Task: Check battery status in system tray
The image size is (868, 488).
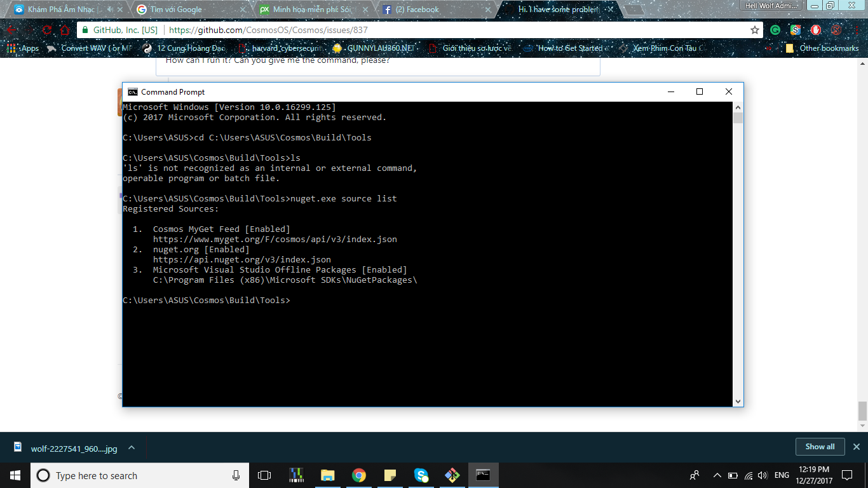Action: (x=732, y=475)
